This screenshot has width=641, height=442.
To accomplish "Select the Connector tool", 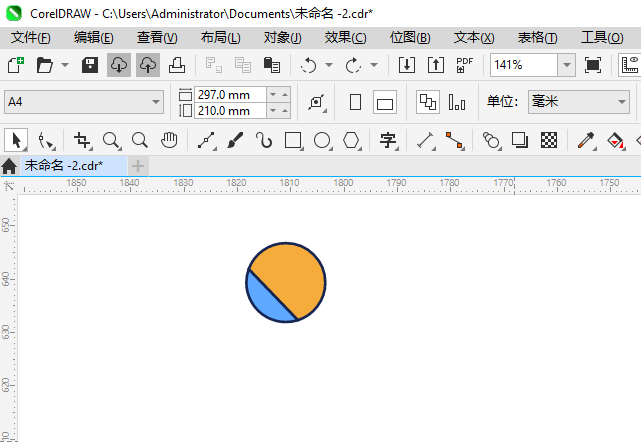I will pyautogui.click(x=455, y=141).
